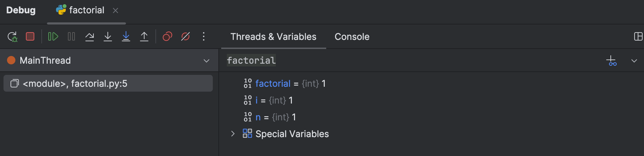Image resolution: width=644 pixels, height=156 pixels.
Task: Resume program execution
Action: tap(53, 36)
